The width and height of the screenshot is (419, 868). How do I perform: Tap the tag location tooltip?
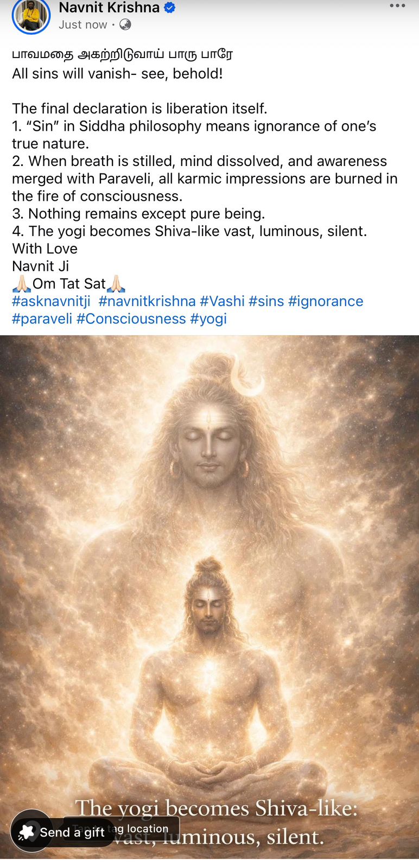[x=122, y=829]
